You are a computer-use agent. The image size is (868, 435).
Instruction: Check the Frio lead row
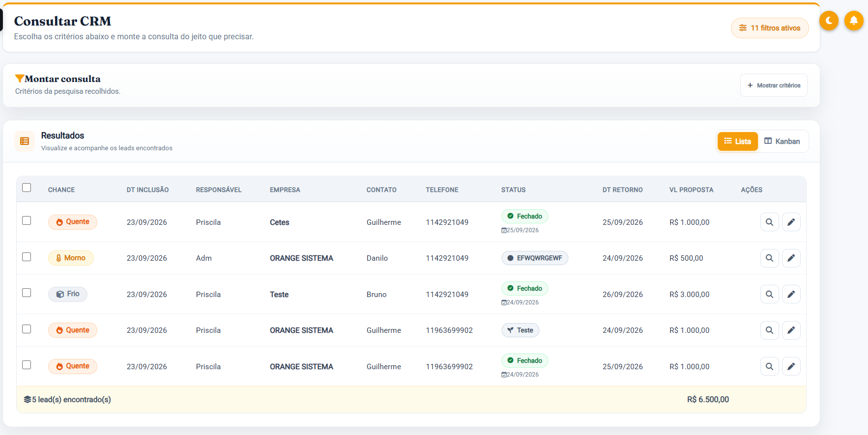[27, 293]
